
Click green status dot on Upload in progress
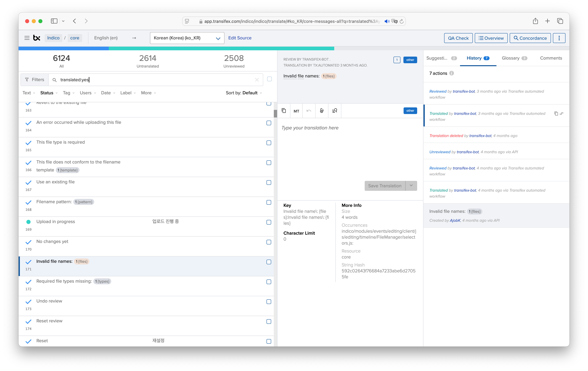click(x=28, y=222)
